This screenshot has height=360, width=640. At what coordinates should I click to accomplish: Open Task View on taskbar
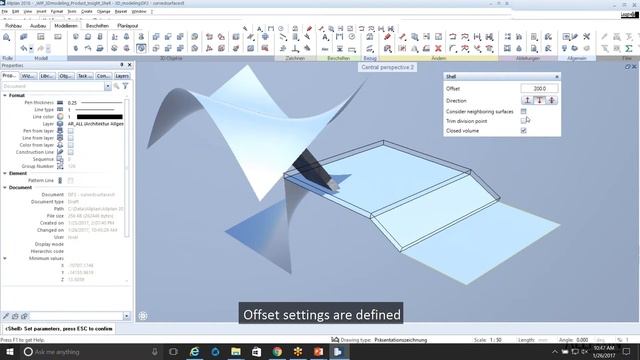tap(173, 351)
